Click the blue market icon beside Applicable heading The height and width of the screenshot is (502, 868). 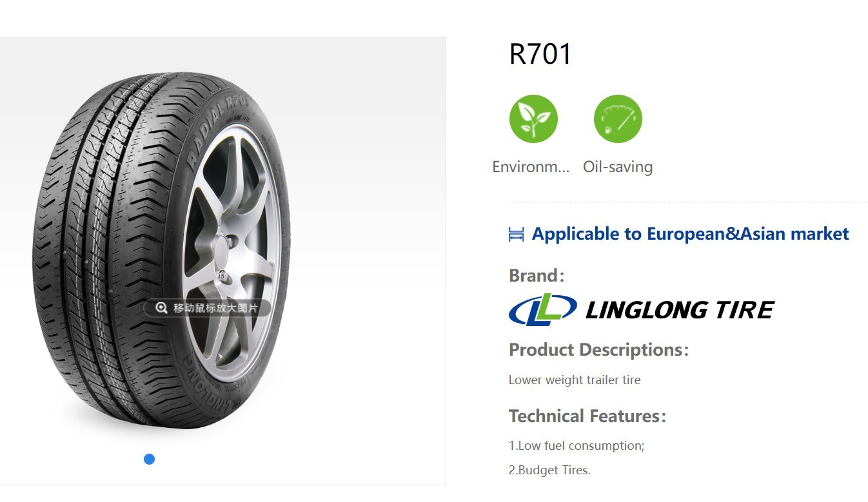click(516, 234)
